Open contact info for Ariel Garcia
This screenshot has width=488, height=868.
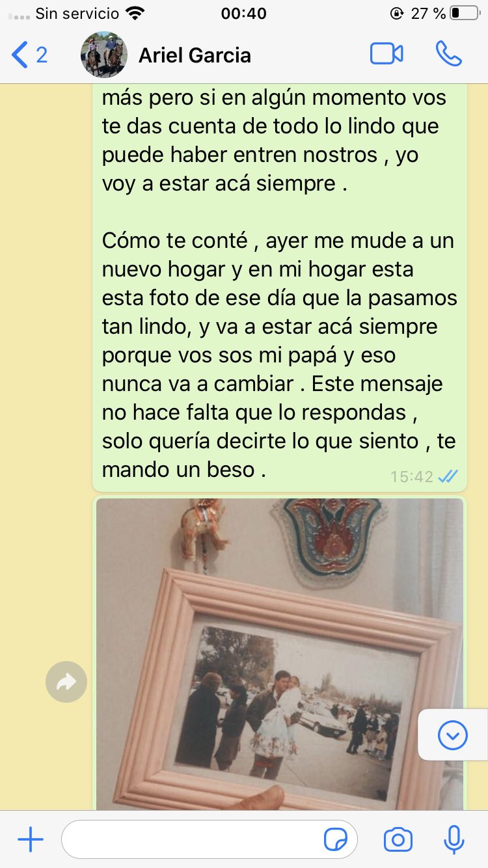click(x=195, y=55)
